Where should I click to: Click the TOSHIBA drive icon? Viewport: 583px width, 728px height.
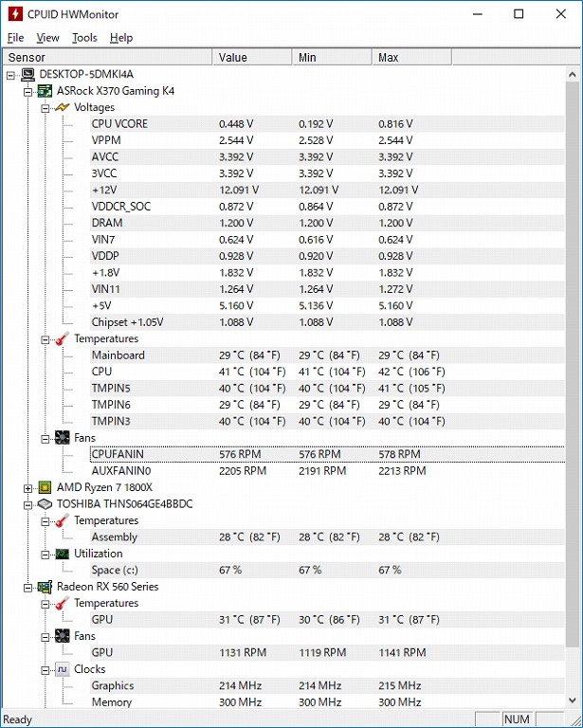click(45, 504)
